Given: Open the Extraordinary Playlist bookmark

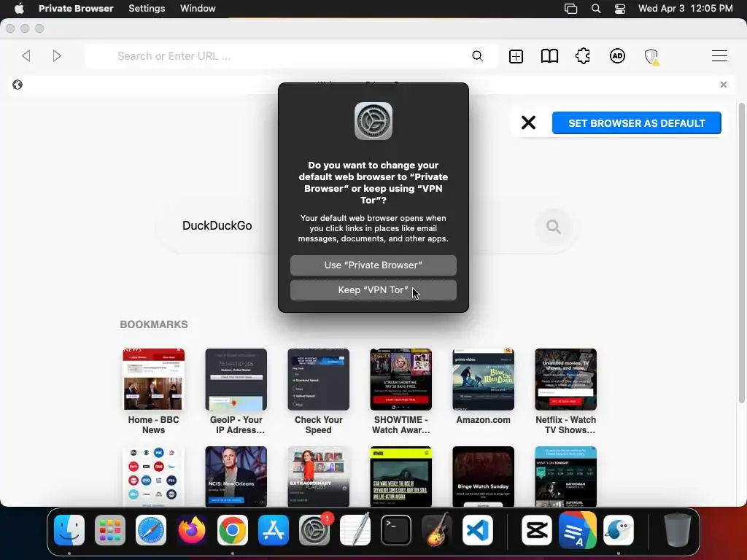Looking at the screenshot, I should pyautogui.click(x=318, y=476).
